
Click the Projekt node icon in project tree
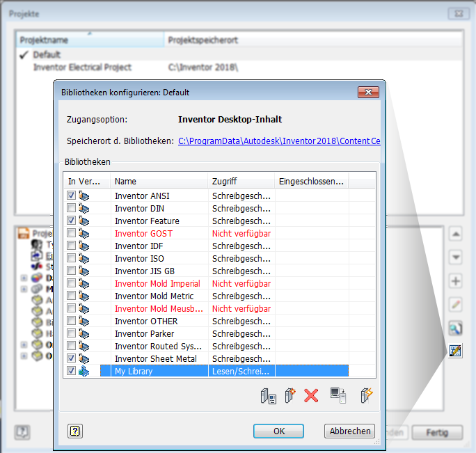coord(24,233)
